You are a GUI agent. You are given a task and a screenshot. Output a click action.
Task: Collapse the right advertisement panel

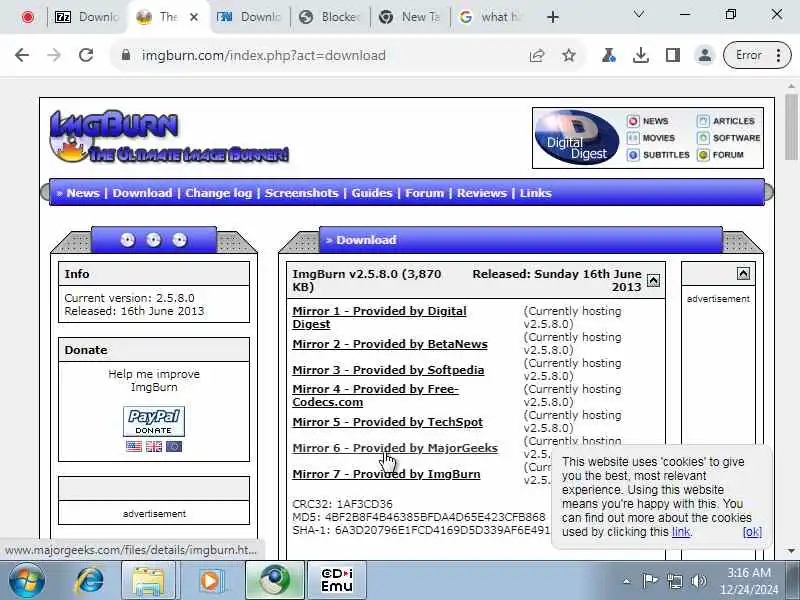tap(743, 274)
